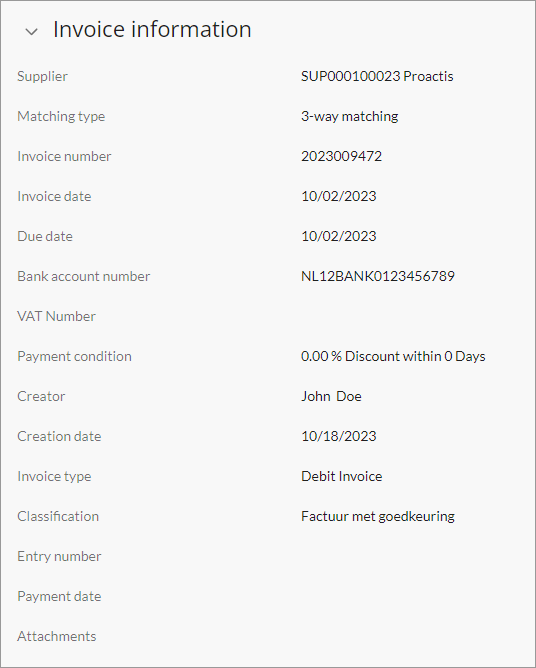Click the Matching type label
536x668 pixels.
61,116
